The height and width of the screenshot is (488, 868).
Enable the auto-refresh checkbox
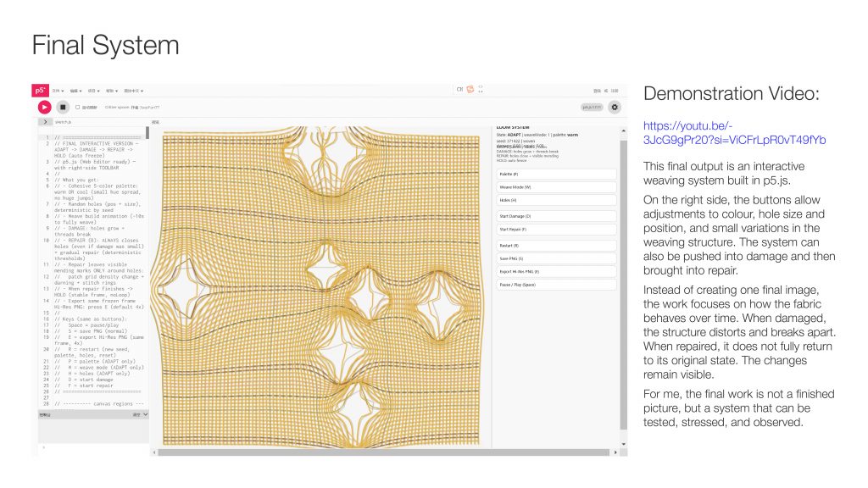pyautogui.click(x=78, y=108)
